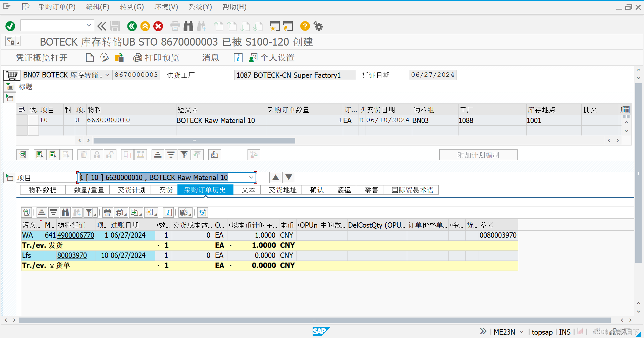Click the 凭证概览打开 button
This screenshot has width=644, height=338.
coord(42,58)
